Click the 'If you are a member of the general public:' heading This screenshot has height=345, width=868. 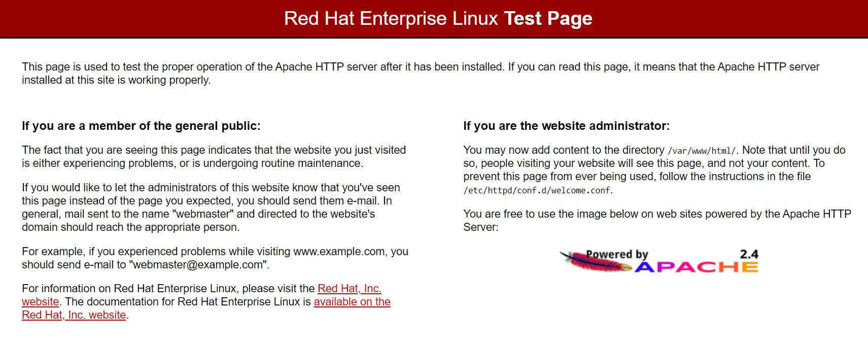[x=141, y=126]
